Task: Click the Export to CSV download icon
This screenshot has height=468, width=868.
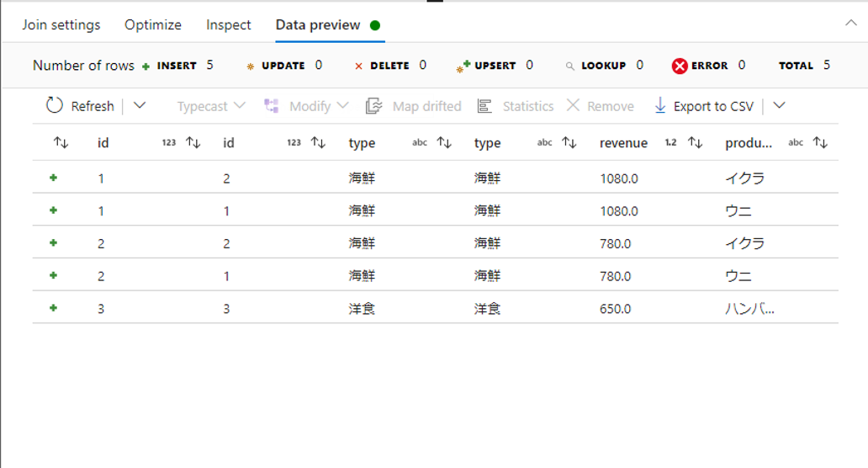Action: tap(660, 105)
